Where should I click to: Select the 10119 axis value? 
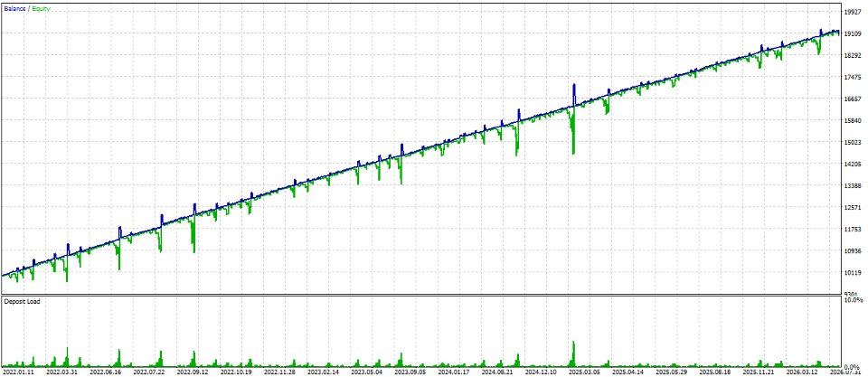pos(852,272)
